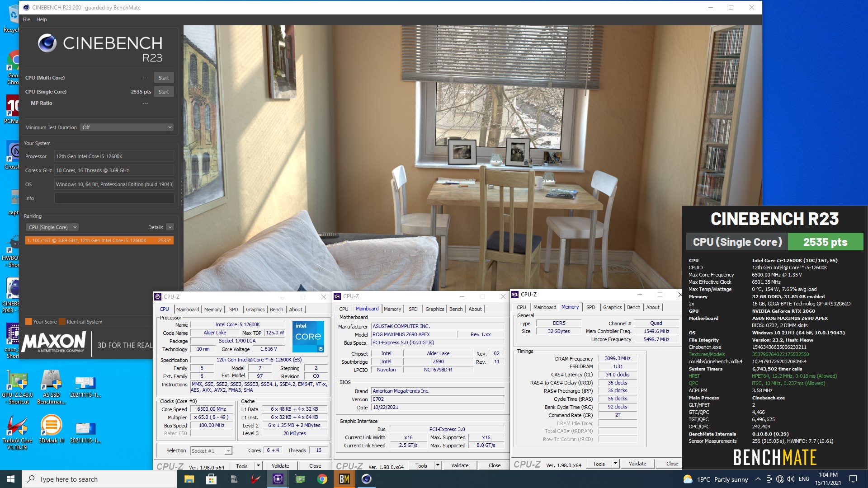Screen dimensions: 868x488
Task: Open the Windows Start menu
Action: pos(11,479)
